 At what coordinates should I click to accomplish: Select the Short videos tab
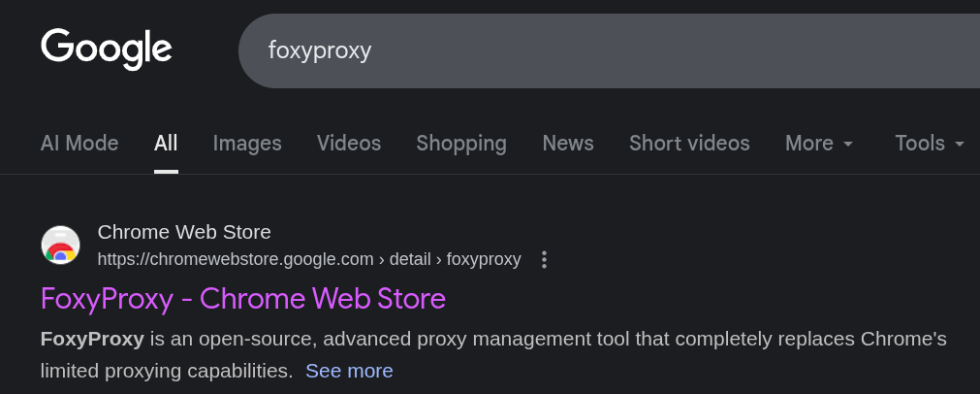click(689, 144)
